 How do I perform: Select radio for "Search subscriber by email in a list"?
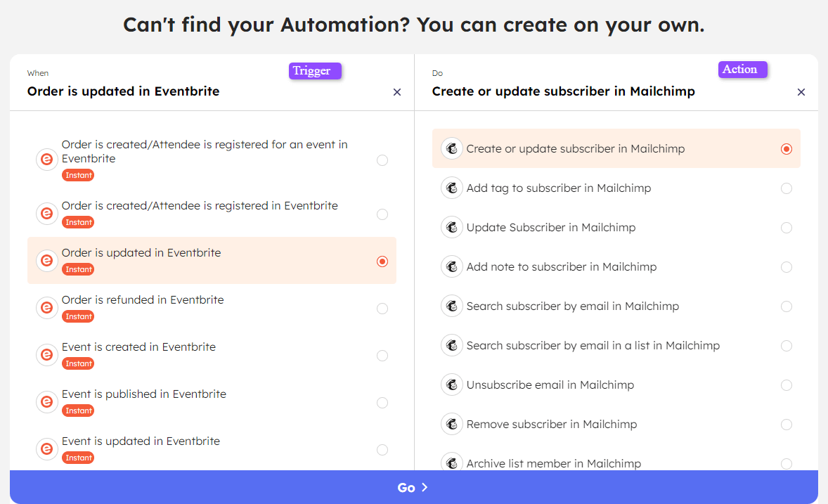pyautogui.click(x=787, y=345)
